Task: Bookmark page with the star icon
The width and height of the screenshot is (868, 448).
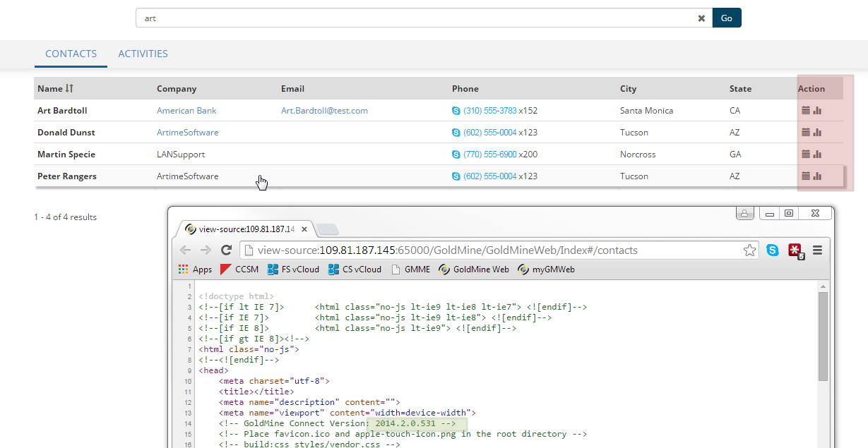Action: (x=749, y=250)
